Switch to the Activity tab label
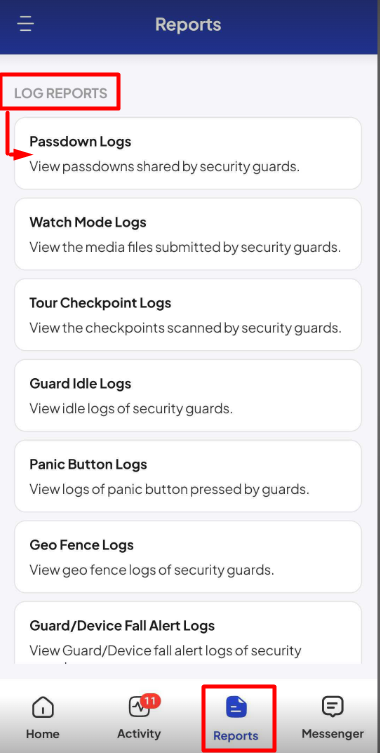 coord(139,734)
